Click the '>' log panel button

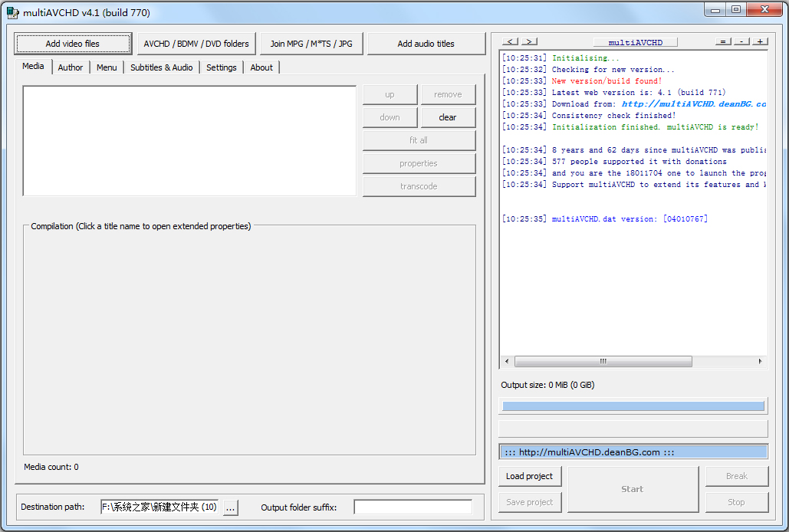point(529,41)
